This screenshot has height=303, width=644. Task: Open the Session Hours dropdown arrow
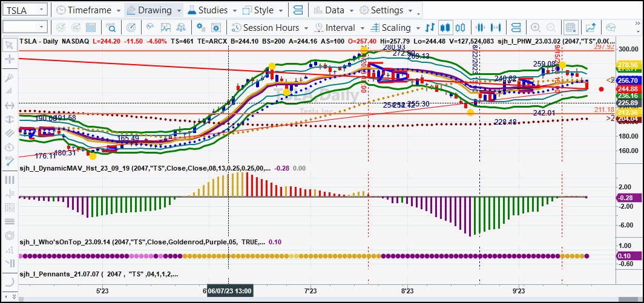click(x=306, y=28)
